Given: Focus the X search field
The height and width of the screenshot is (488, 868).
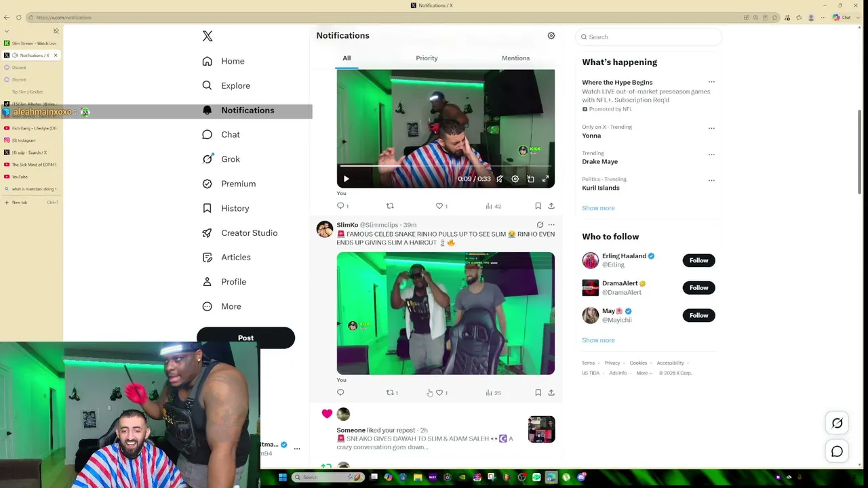Looking at the screenshot, I should pos(648,37).
